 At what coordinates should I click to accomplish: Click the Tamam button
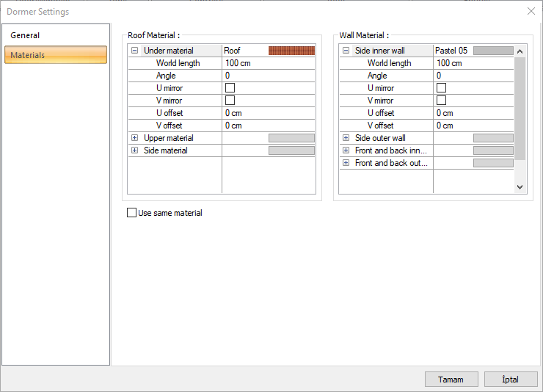click(451, 380)
